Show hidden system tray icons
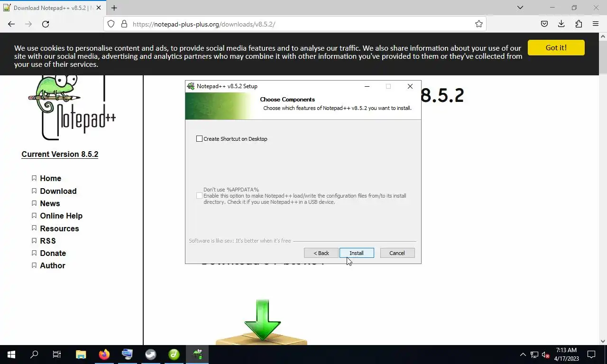 coord(523,355)
